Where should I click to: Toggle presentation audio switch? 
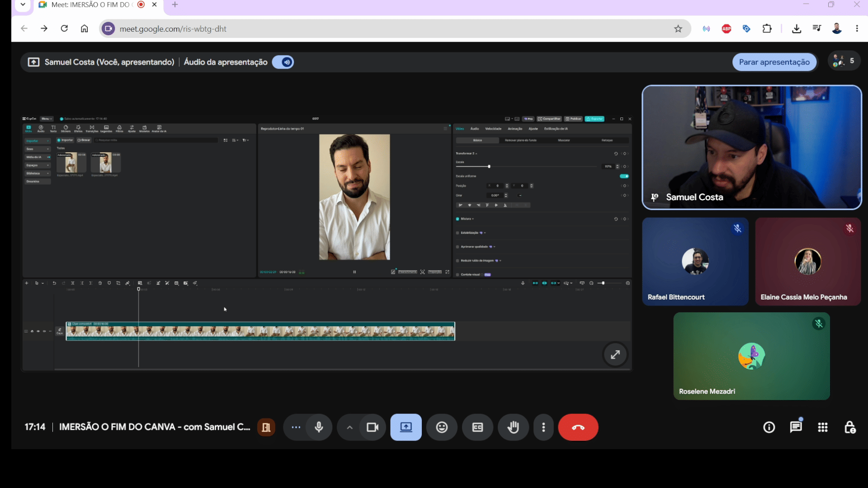[283, 62]
